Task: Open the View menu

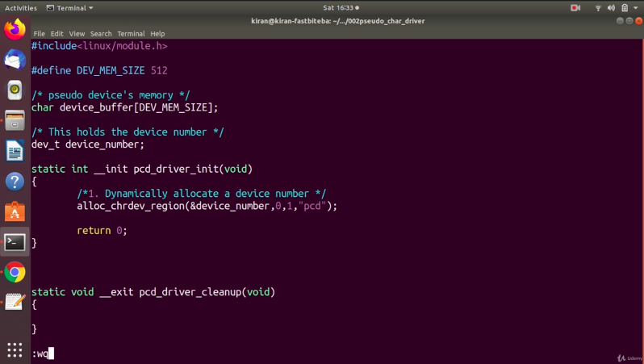Action: tap(77, 34)
